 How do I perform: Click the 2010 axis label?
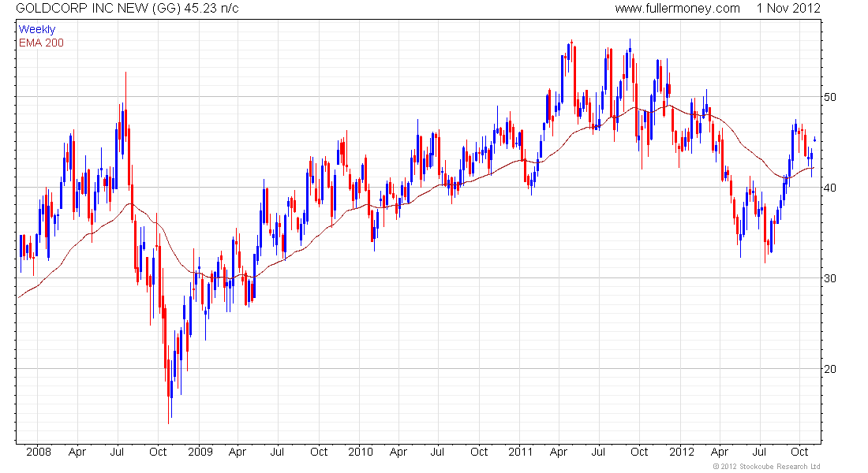361,452
